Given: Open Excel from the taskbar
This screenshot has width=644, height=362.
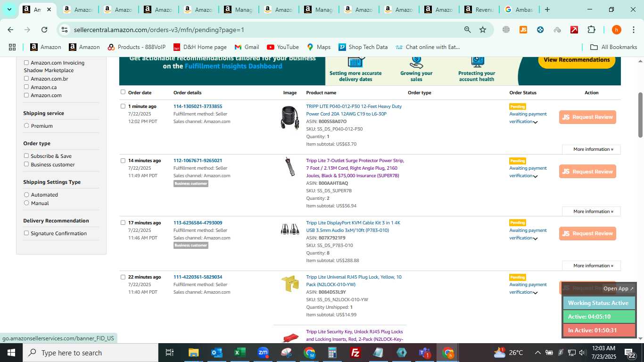Looking at the screenshot, I should tap(239, 353).
